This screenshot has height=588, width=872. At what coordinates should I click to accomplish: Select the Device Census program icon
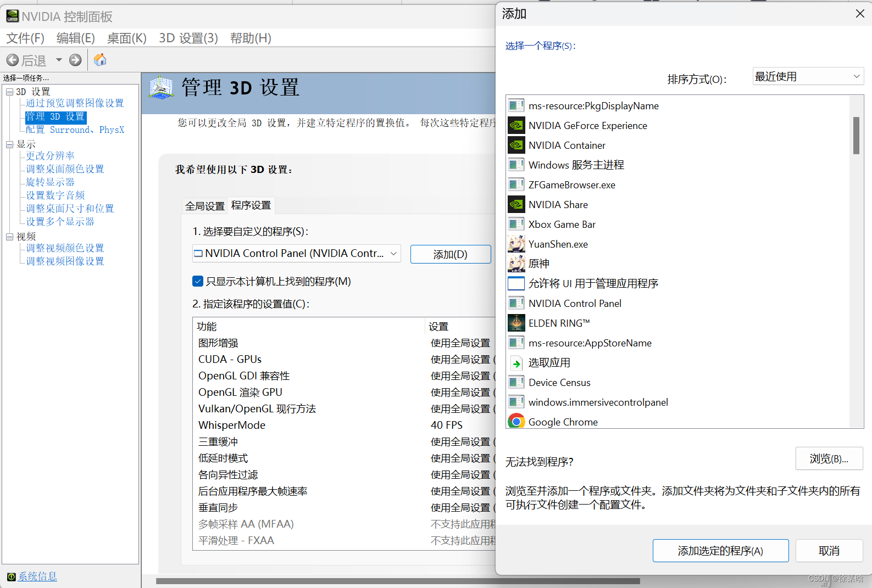(x=516, y=382)
